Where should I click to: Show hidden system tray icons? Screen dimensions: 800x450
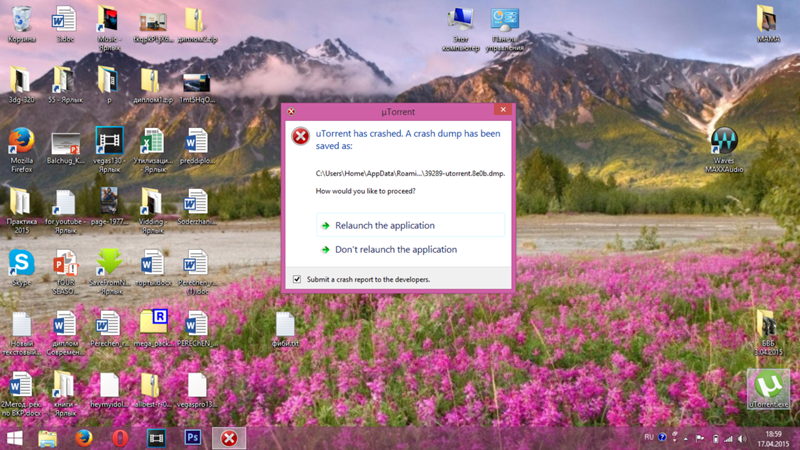click(686, 439)
